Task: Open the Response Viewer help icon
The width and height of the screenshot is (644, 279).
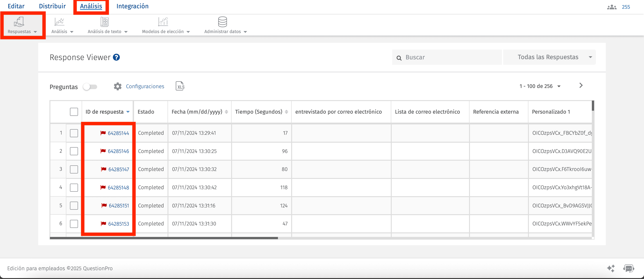Action: pyautogui.click(x=116, y=57)
